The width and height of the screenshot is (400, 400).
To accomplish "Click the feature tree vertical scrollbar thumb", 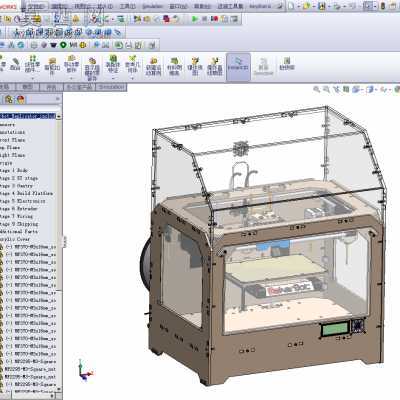I will (59, 204).
